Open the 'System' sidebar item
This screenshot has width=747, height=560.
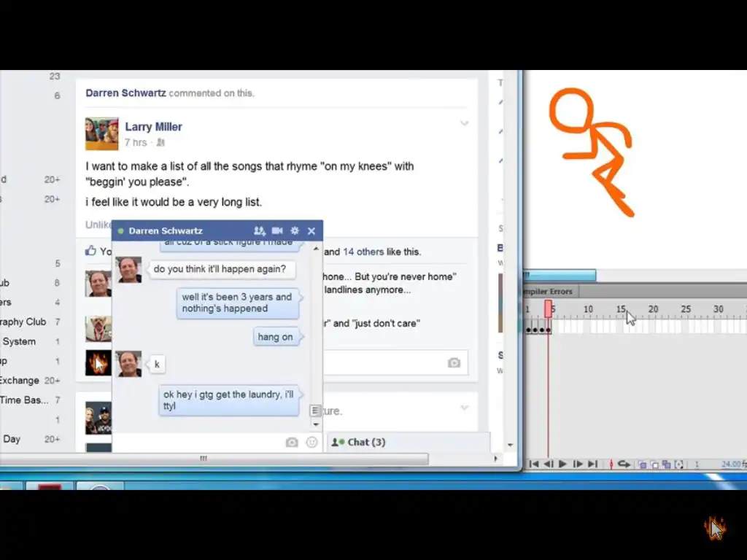coord(19,341)
